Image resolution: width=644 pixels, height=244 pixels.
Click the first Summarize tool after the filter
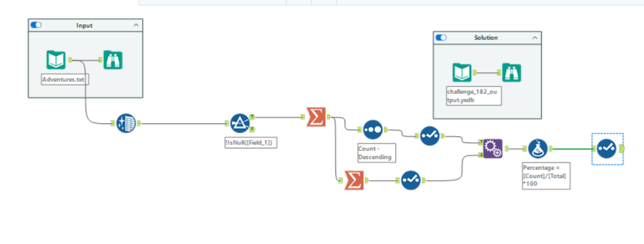[316, 117]
